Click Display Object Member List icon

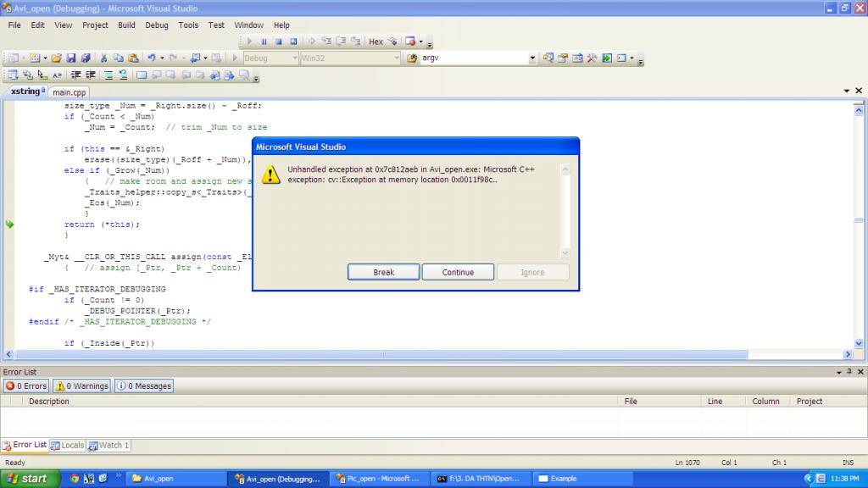pyautogui.click(x=13, y=75)
